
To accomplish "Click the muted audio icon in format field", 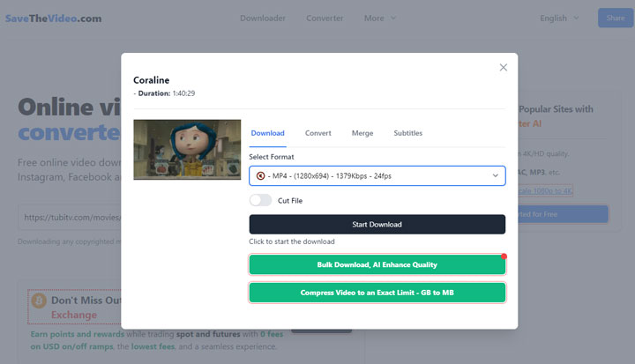I will [260, 175].
